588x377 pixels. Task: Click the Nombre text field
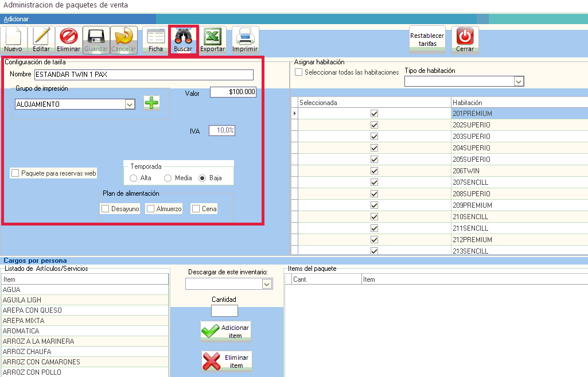coord(143,75)
